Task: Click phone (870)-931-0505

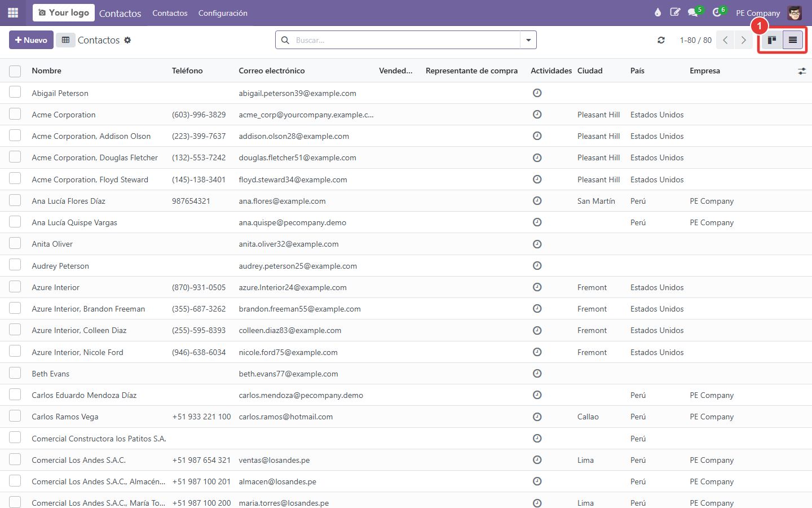Action: pos(198,287)
